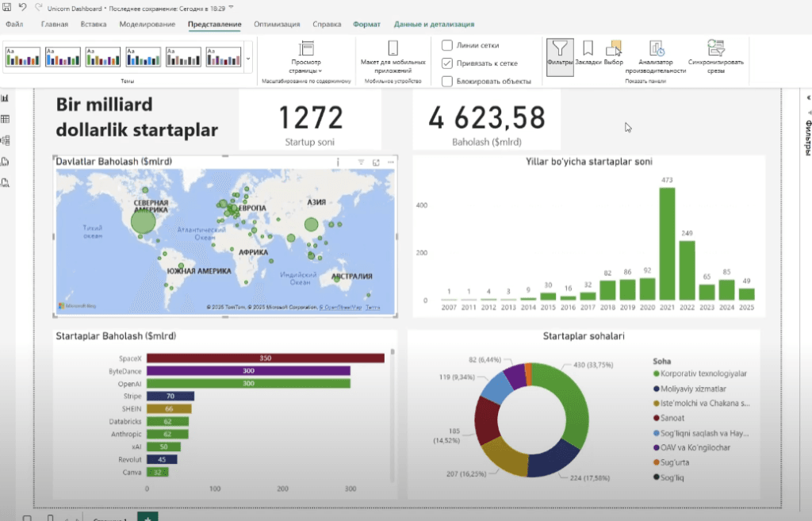
Task: Enable Линии сетки (gridlines) checkbox
Action: pyautogui.click(x=447, y=45)
